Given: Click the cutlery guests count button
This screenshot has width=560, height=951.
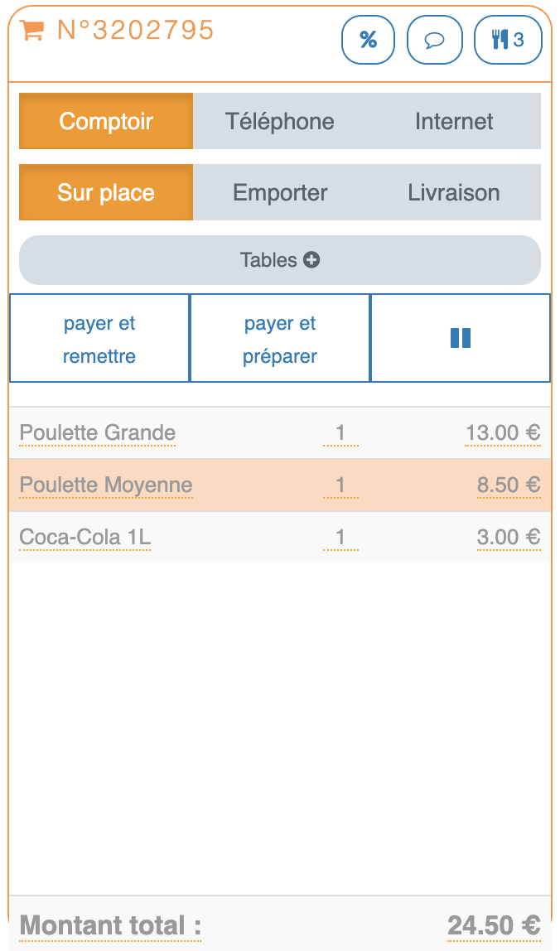Looking at the screenshot, I should (508, 40).
